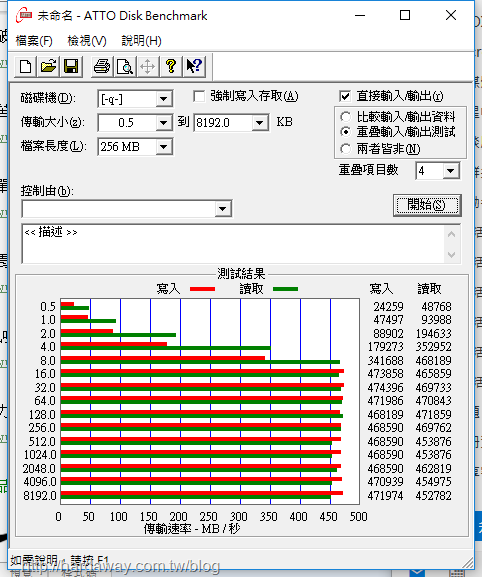This screenshot has width=482, height=577.
Task: Click the 測試結果 group title
Action: (241, 274)
